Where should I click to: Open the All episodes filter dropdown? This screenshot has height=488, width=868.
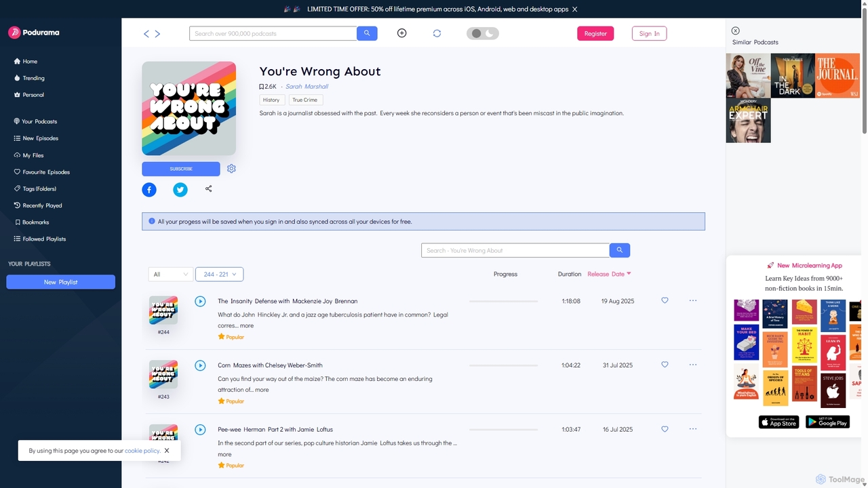tap(170, 274)
